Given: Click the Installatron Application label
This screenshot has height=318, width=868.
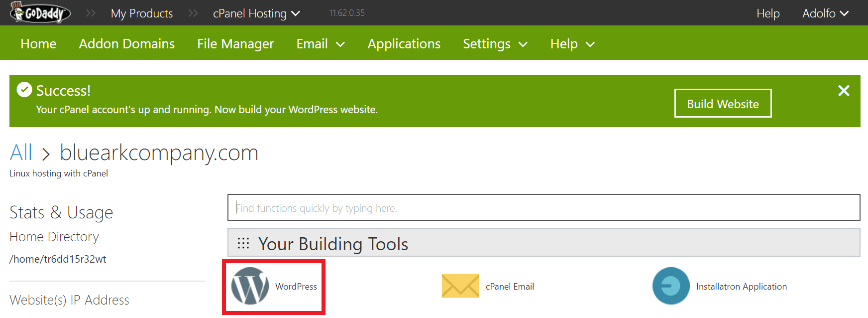Looking at the screenshot, I should (742, 287).
